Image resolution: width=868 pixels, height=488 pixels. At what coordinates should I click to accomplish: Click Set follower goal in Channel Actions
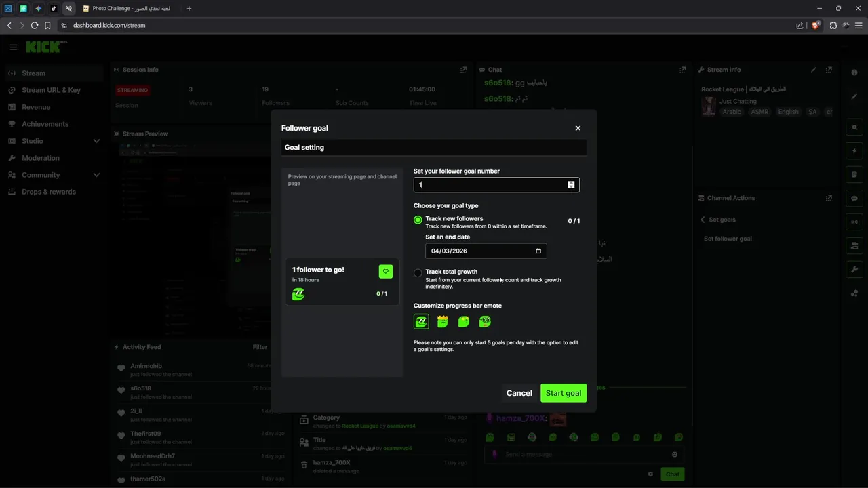(x=728, y=239)
